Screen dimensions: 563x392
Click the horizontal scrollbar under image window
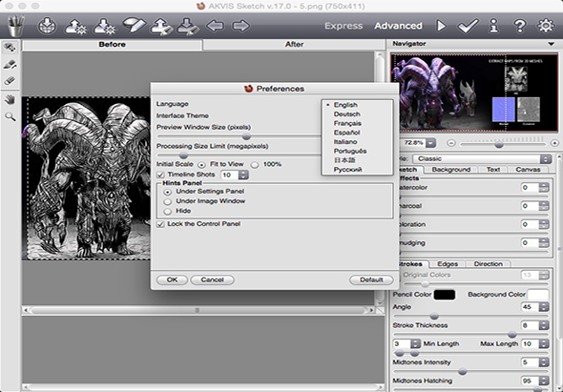197,310
